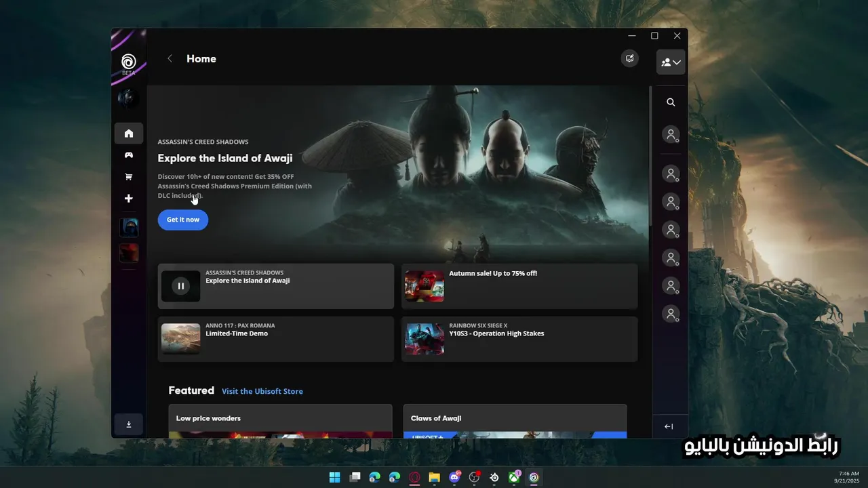Image resolution: width=868 pixels, height=488 pixels.
Task: Open File Explorer from the taskbar
Action: pyautogui.click(x=434, y=477)
